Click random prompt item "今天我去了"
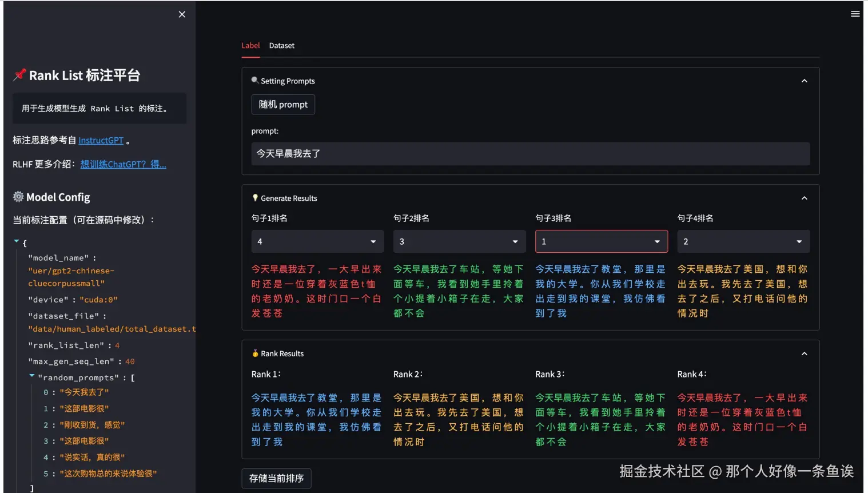868x493 pixels. [x=84, y=392]
